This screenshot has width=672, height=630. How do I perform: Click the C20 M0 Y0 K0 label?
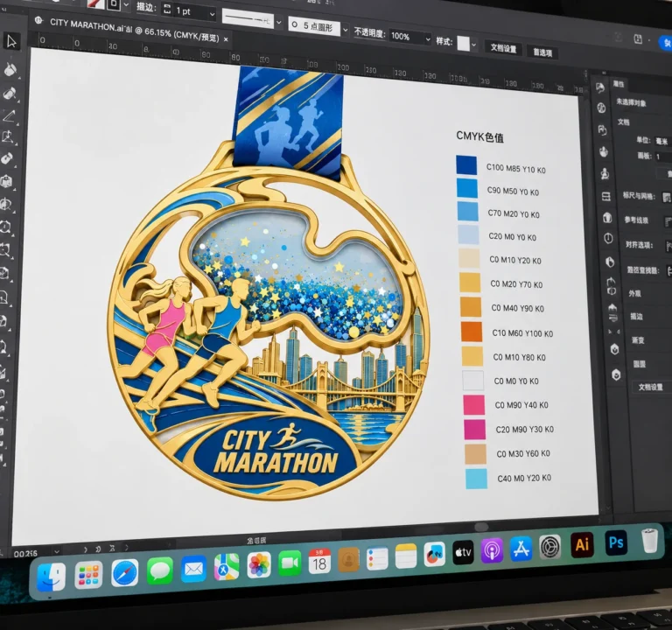(512, 236)
